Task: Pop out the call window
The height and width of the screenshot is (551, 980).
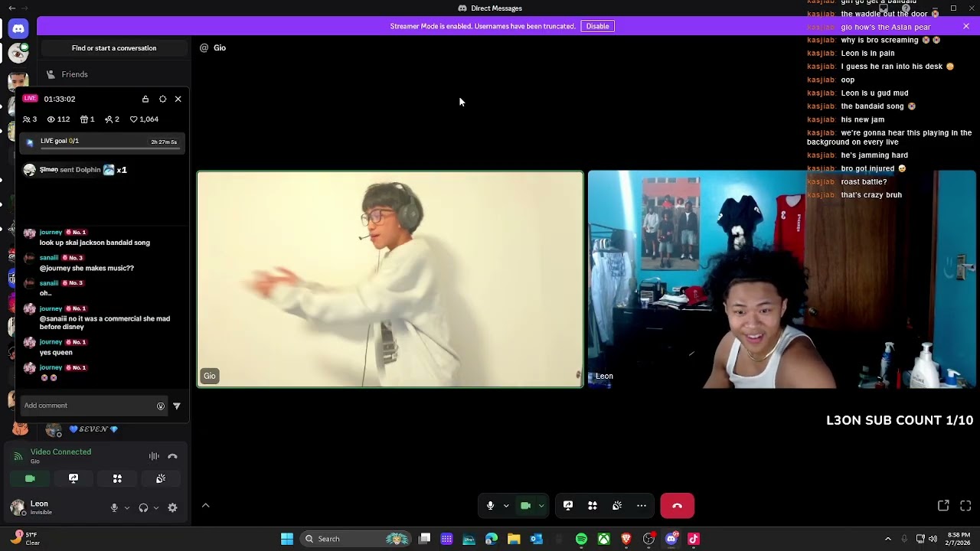Action: pyautogui.click(x=943, y=506)
